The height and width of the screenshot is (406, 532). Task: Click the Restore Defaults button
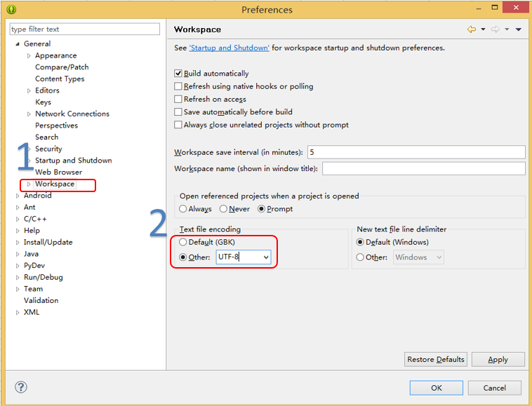[x=436, y=359]
